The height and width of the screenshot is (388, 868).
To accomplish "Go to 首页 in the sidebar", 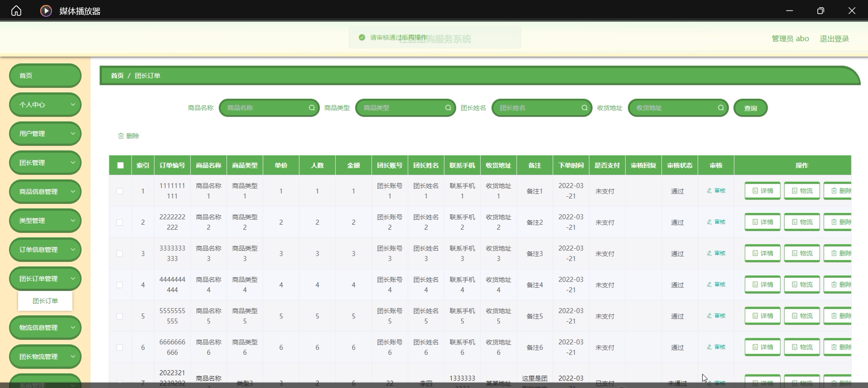I will click(45, 76).
